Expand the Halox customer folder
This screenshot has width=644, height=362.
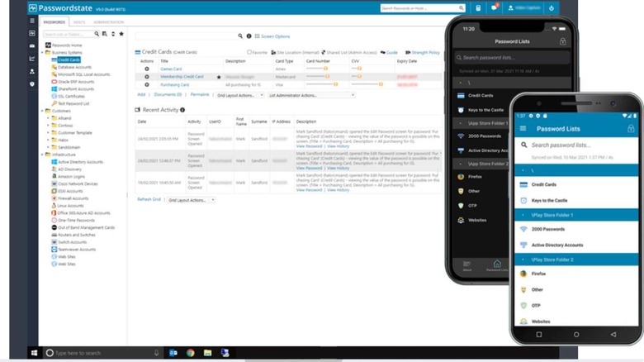point(48,140)
